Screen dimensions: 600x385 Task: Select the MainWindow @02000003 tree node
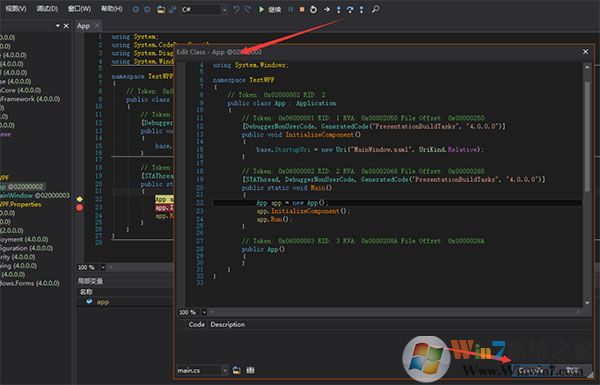coord(35,196)
